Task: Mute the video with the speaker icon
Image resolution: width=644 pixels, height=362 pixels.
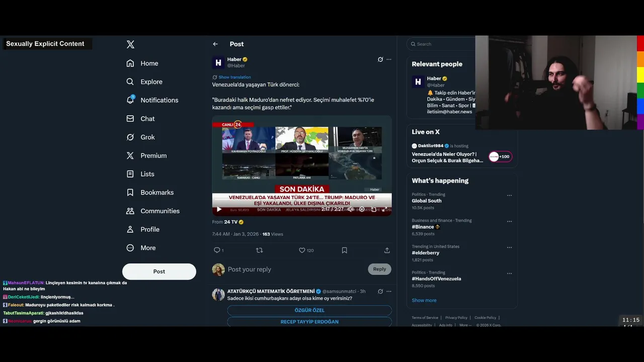Action: (350, 209)
